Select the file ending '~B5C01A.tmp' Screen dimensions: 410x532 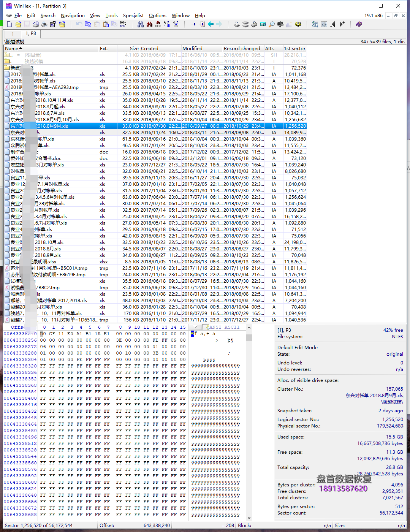pyautogui.click(x=155, y=268)
